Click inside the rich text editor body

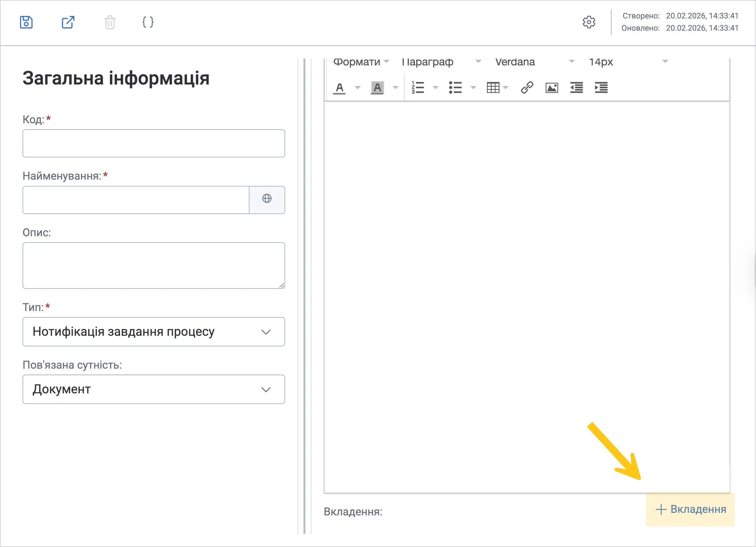(x=527, y=297)
